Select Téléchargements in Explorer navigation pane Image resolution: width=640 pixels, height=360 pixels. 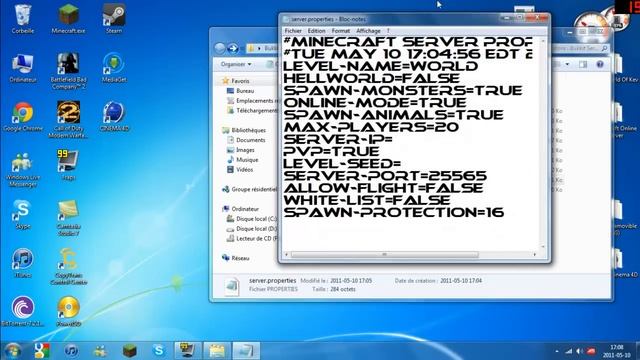252,111
